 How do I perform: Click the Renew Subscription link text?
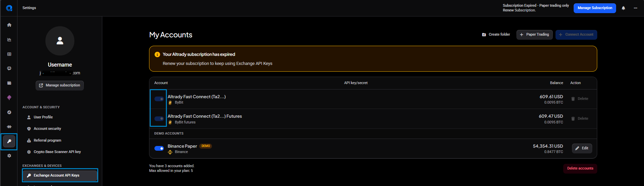coord(519,10)
